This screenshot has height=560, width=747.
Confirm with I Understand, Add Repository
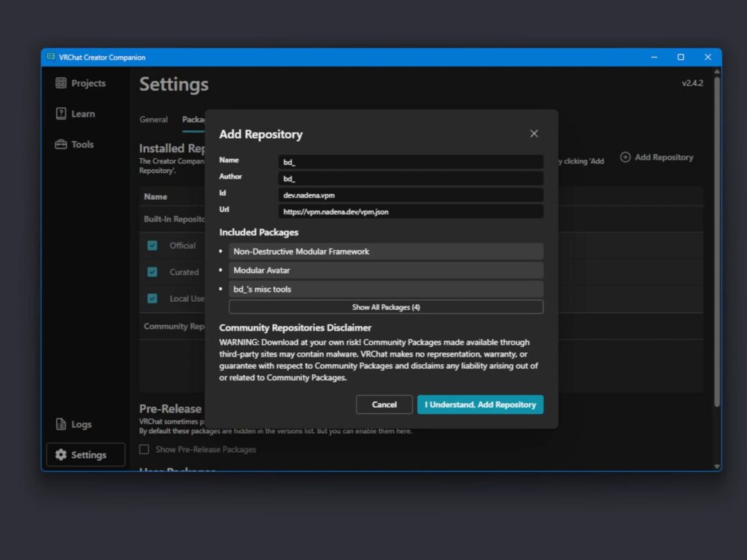(480, 405)
